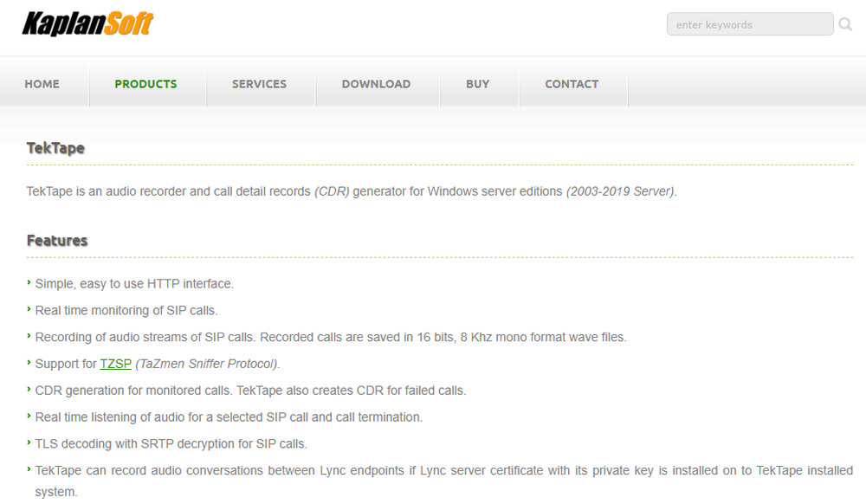
Task: Click the arrow bullet beside Lync recording feature
Action: [x=29, y=470]
